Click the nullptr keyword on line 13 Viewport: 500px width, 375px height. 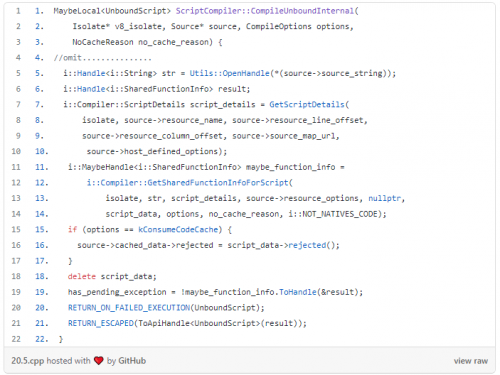tap(384, 198)
